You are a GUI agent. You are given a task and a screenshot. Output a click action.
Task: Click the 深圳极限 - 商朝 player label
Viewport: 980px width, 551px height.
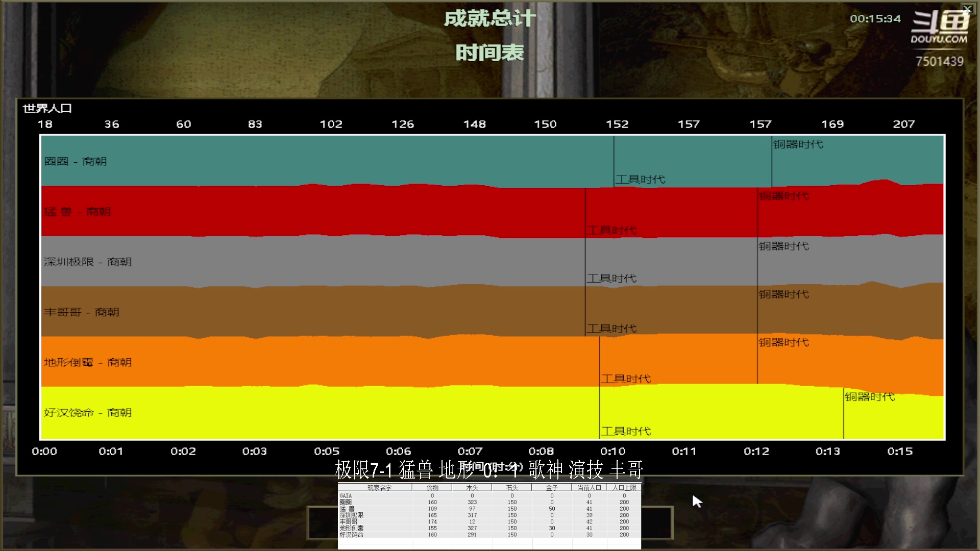(88, 262)
